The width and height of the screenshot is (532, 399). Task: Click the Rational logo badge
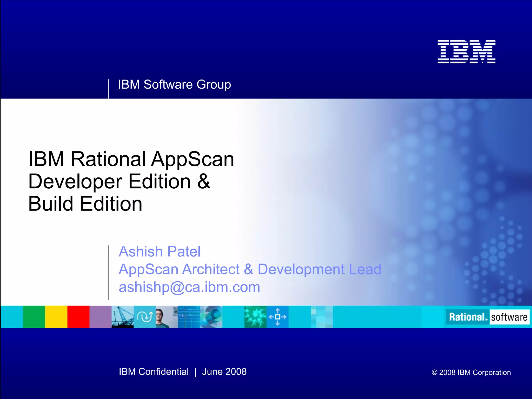(468, 317)
